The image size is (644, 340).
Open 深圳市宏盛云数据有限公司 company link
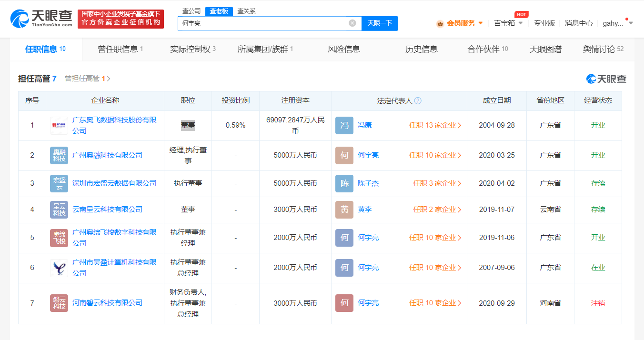pos(114,183)
